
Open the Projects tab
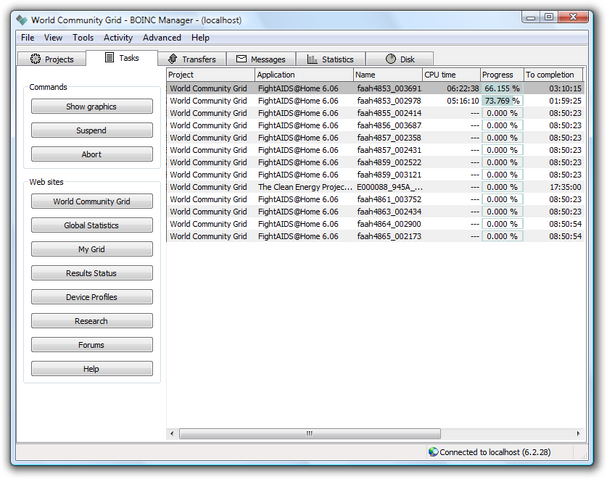(52, 59)
